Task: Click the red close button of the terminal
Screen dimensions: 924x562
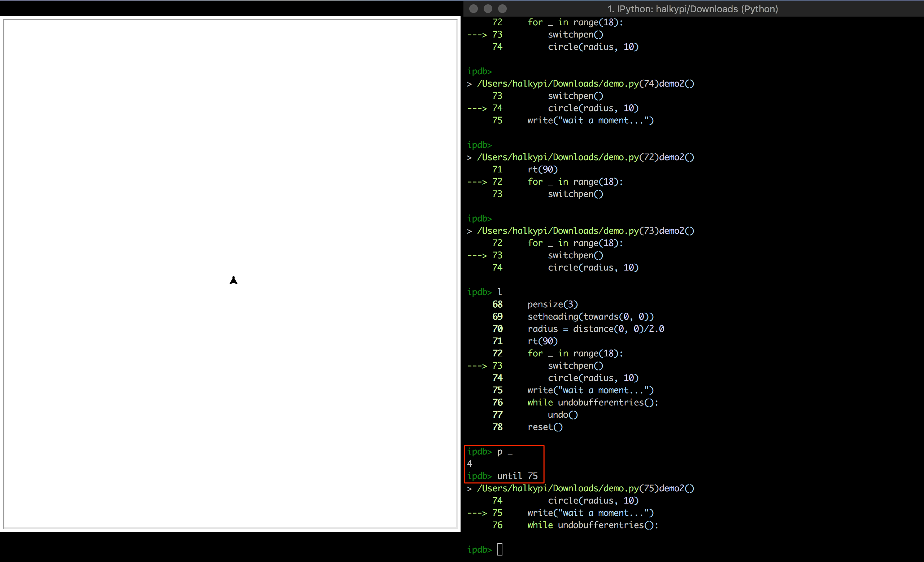Action: coord(473,9)
